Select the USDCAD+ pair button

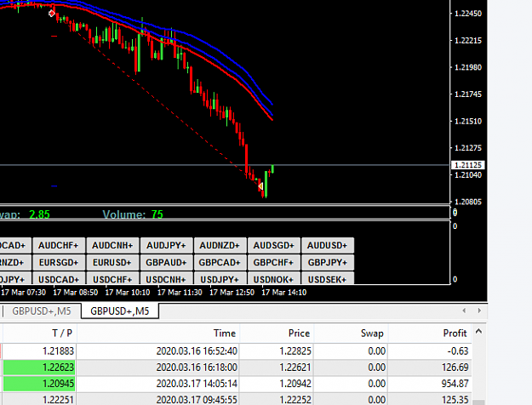(x=59, y=278)
